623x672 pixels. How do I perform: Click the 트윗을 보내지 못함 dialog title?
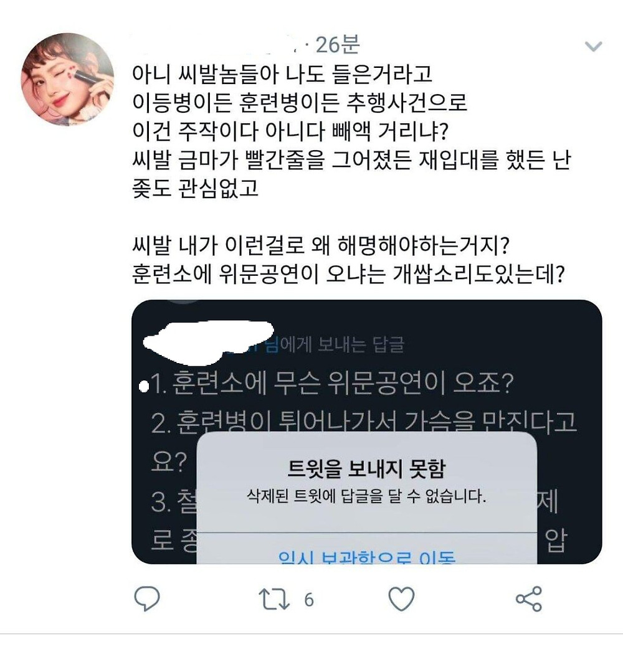point(366,468)
